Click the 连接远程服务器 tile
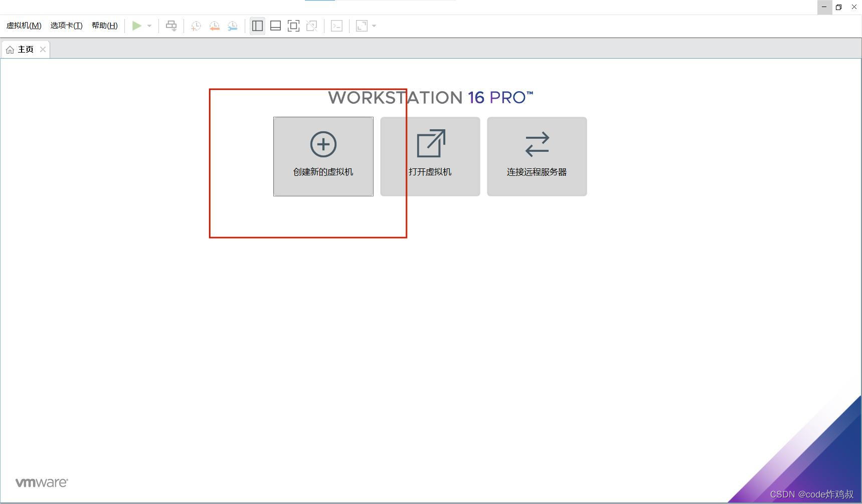This screenshot has height=504, width=862. coord(537,156)
